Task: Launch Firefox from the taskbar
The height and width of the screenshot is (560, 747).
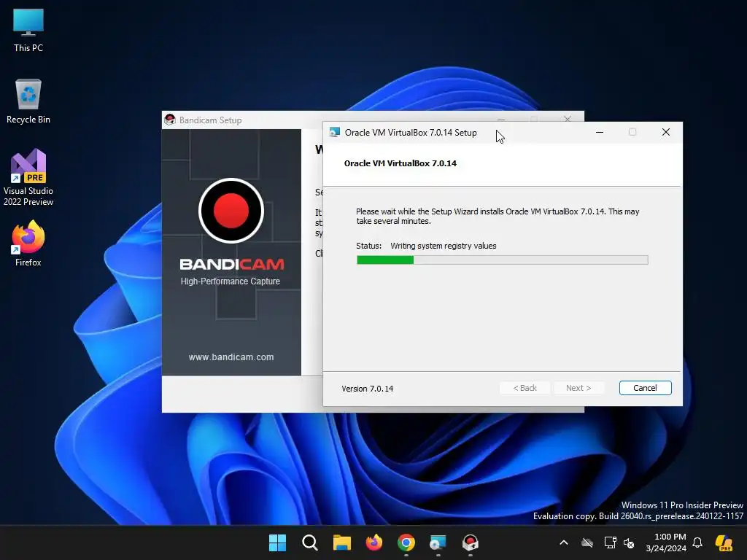Action: (x=374, y=542)
